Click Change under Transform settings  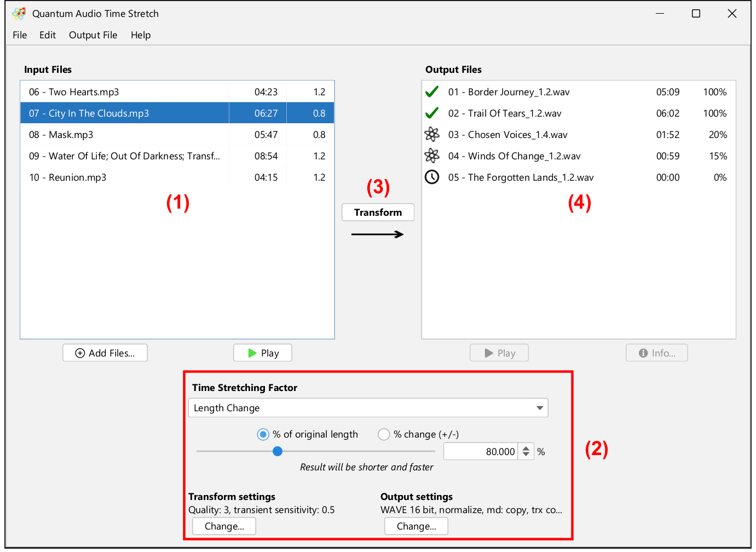coord(224,526)
